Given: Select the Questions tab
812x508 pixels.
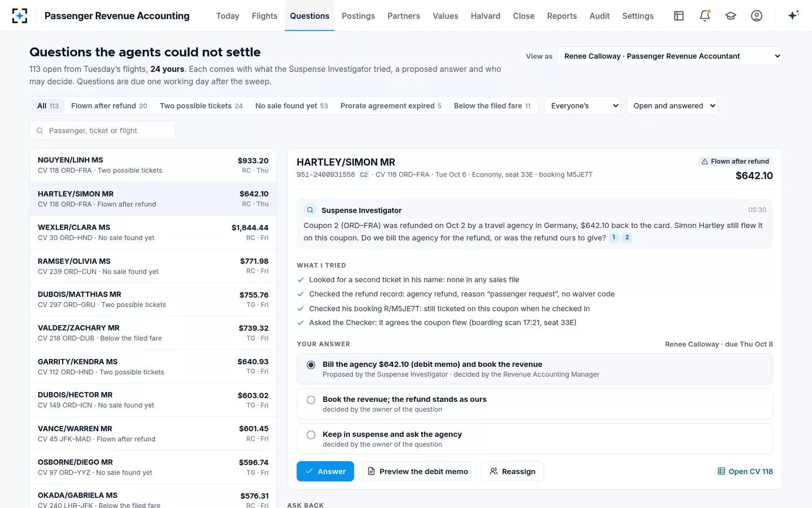Looking at the screenshot, I should 310,16.
